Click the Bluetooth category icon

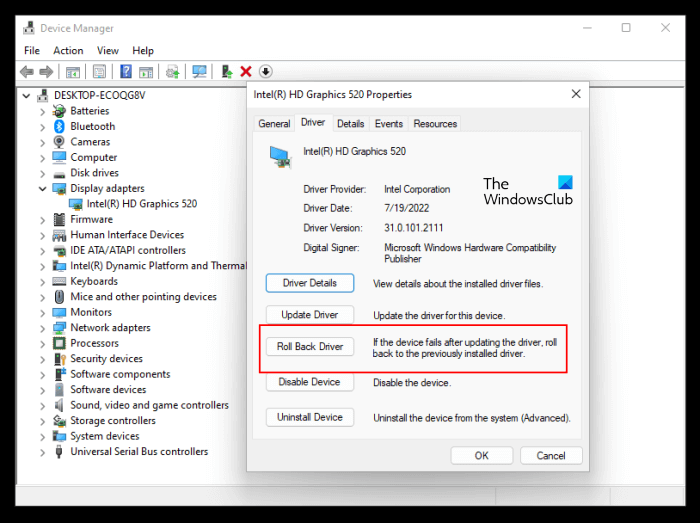(59, 126)
